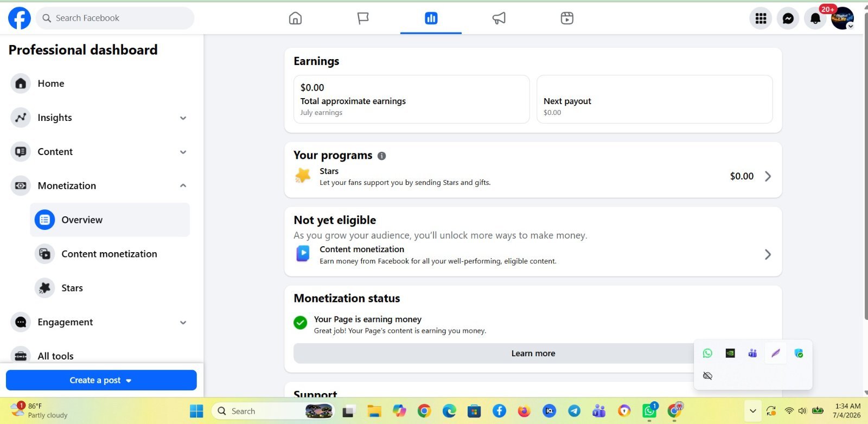Open the Stars program row chevron
This screenshot has width=868, height=424.
coord(768,176)
